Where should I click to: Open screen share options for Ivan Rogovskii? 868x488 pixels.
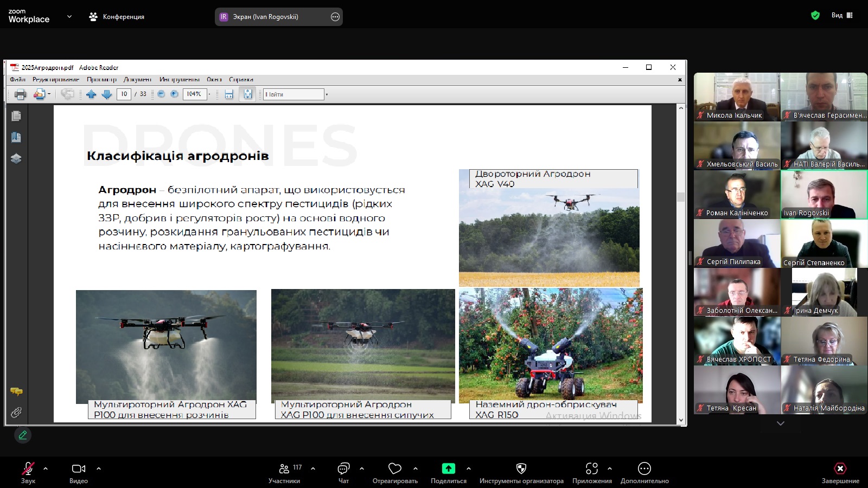335,17
